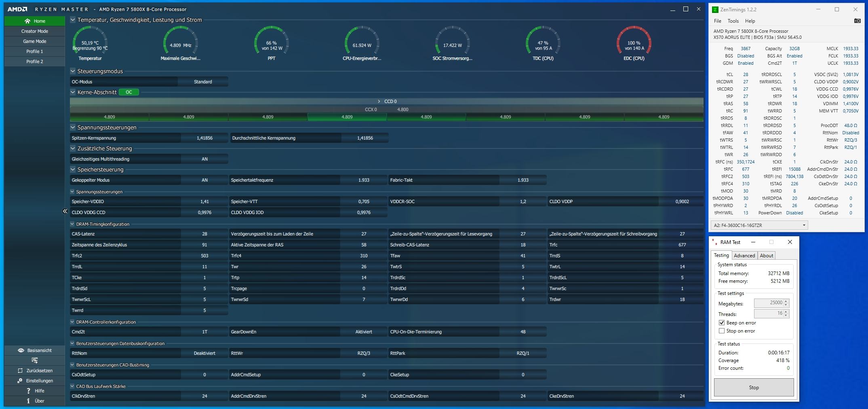
Task: Collapse the Kerne-Abschnitt section
Action: point(73,92)
